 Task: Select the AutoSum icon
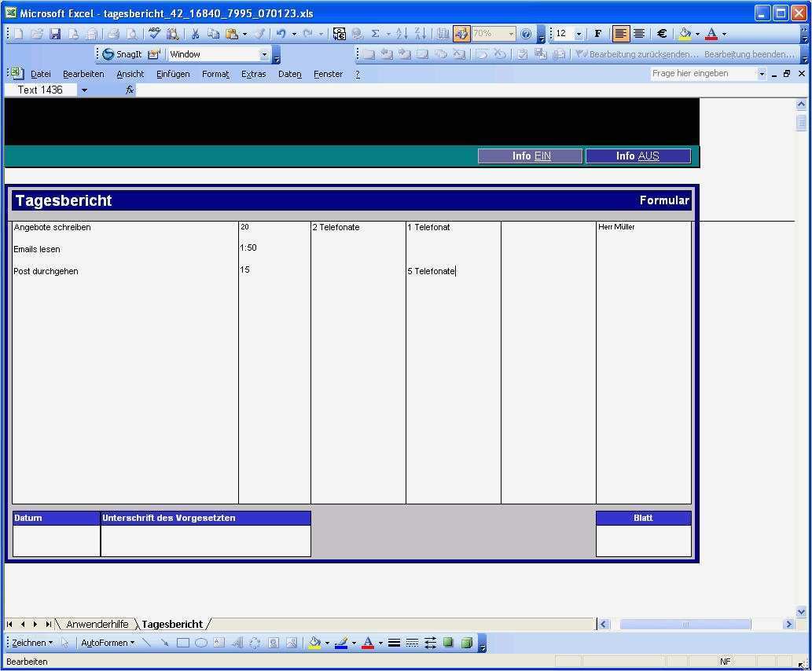point(376,34)
